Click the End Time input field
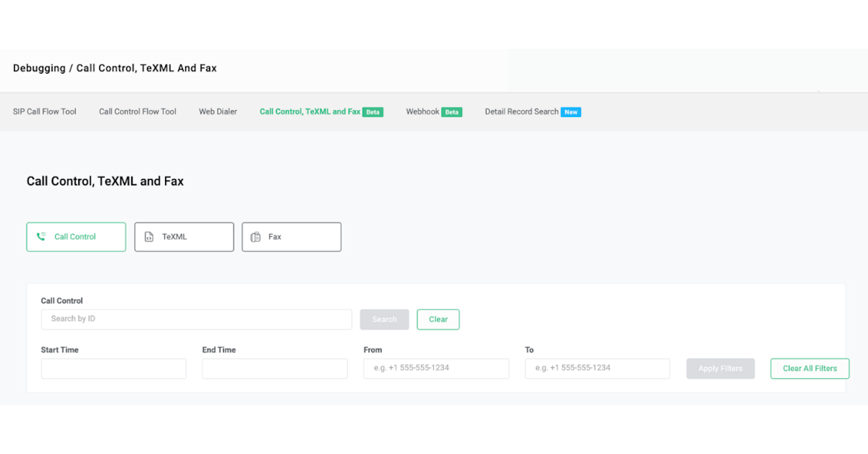Screen dimensions: 868x454 pos(275,369)
